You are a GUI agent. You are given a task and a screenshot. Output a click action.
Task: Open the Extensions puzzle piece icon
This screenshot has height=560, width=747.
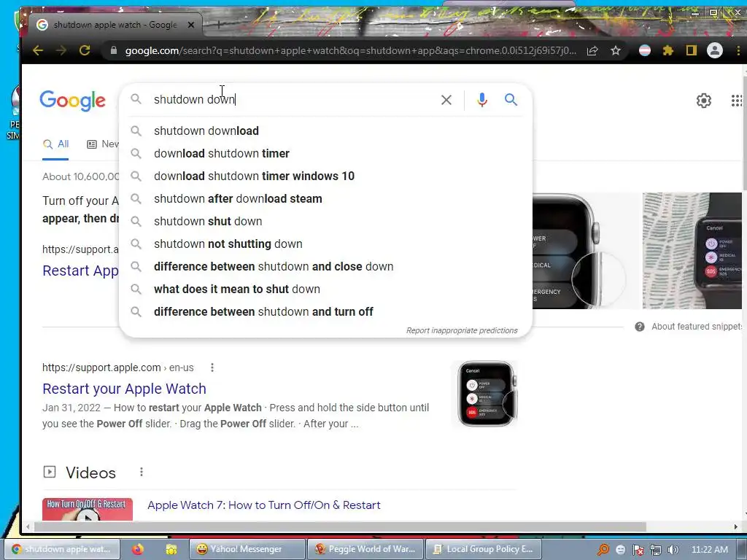point(668,50)
